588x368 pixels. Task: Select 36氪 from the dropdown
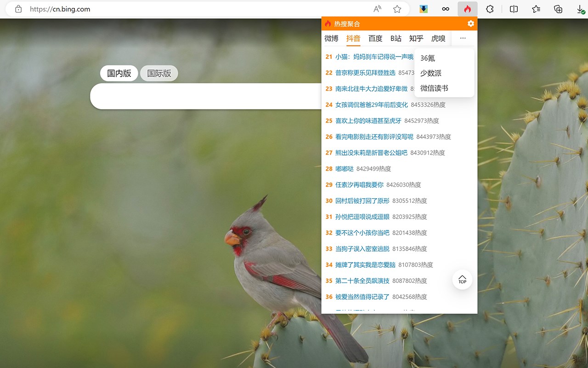pyautogui.click(x=444, y=58)
